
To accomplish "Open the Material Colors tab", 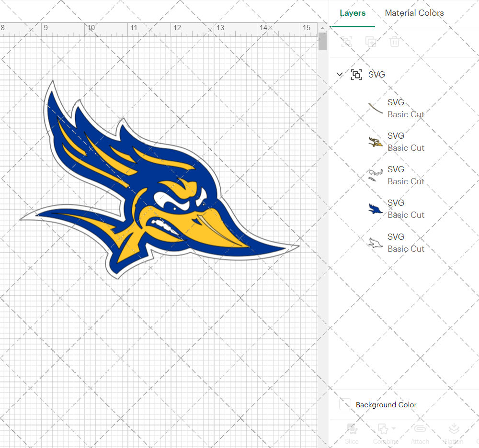I will coord(414,13).
